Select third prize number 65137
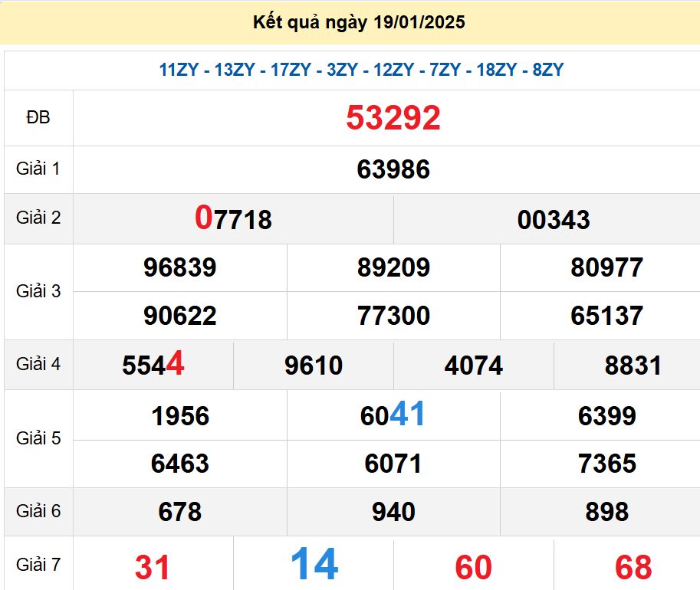 pyautogui.click(x=606, y=316)
